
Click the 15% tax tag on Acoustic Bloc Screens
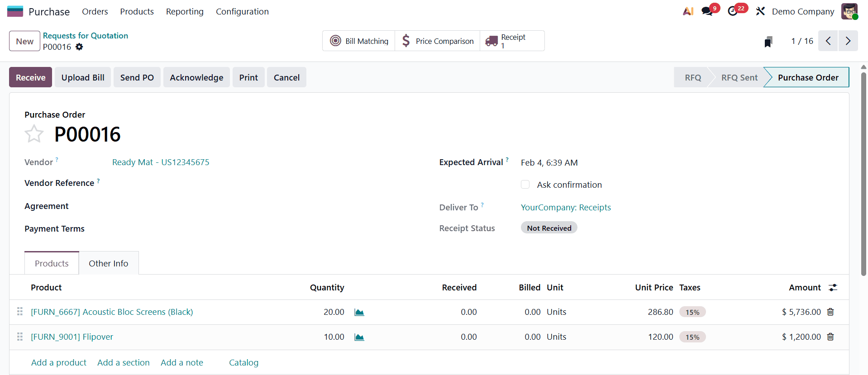(x=692, y=312)
